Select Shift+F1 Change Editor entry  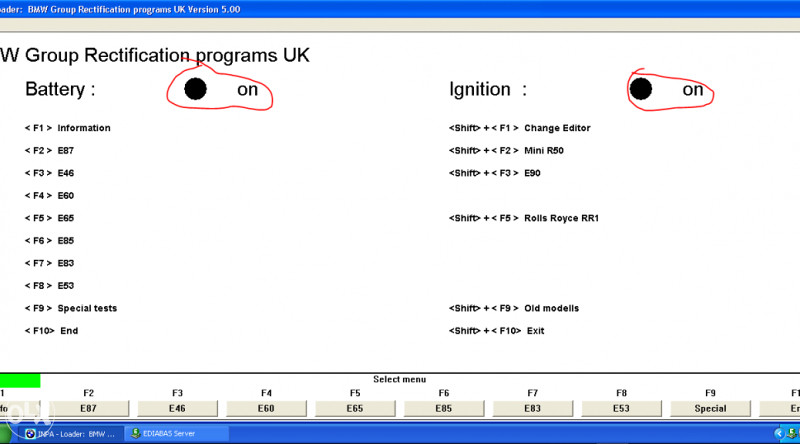pyautogui.click(x=520, y=128)
